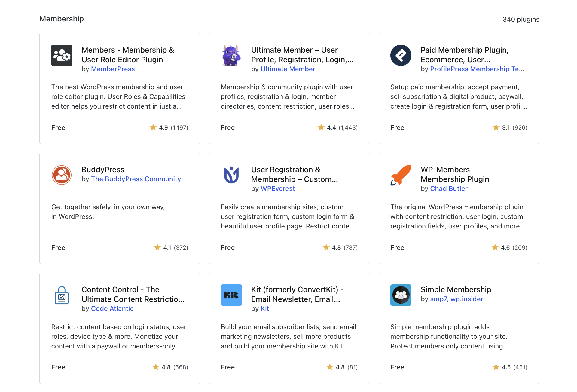Click the blue Kit logo icon
This screenshot has width=577, height=392.
coord(231,295)
